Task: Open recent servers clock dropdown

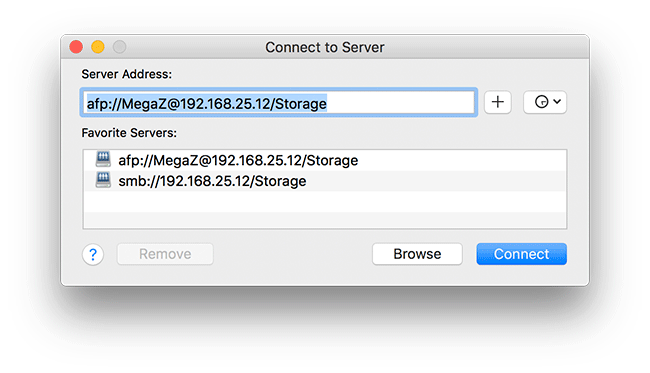Action: (545, 102)
